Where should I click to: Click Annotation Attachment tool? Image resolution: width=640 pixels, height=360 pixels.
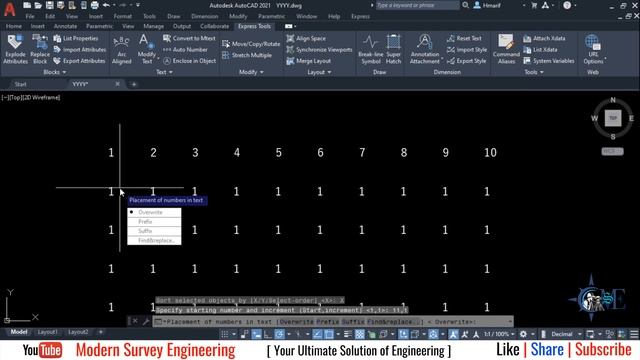pos(425,49)
